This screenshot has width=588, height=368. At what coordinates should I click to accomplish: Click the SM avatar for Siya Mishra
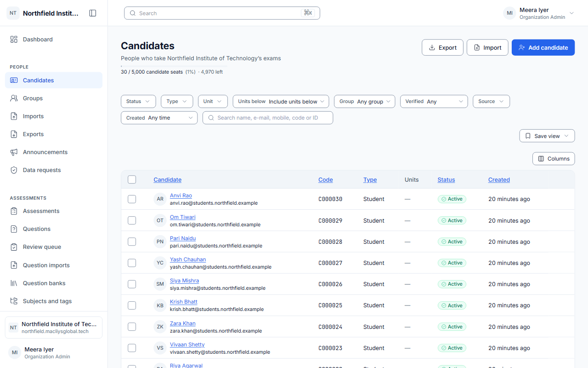[160, 284]
